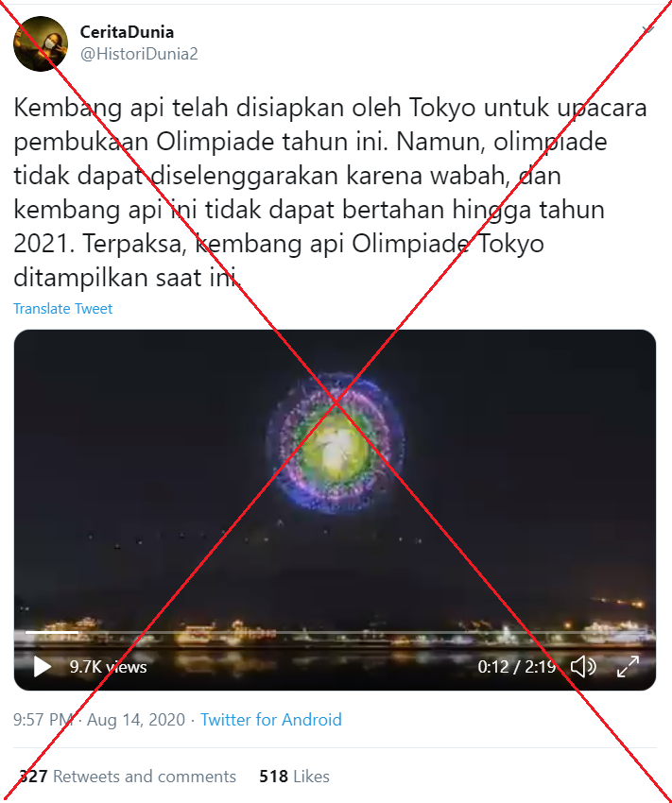View the 327 Retweets and comments

coord(128,776)
